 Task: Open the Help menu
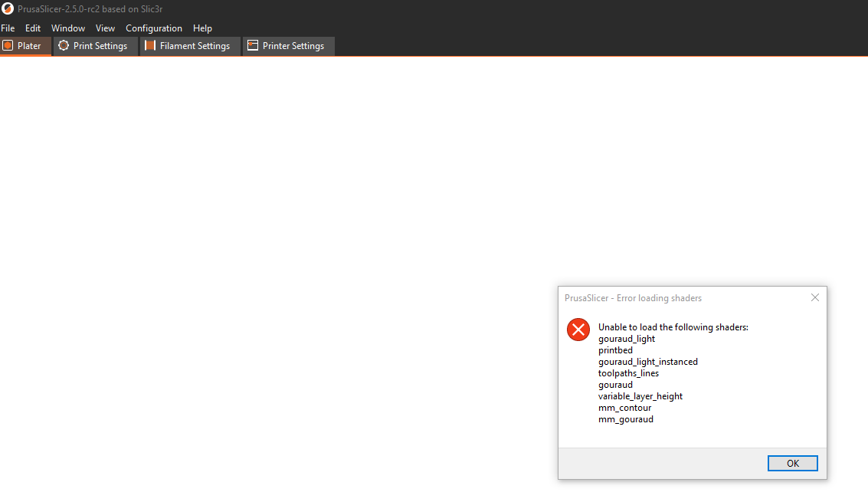pos(202,28)
